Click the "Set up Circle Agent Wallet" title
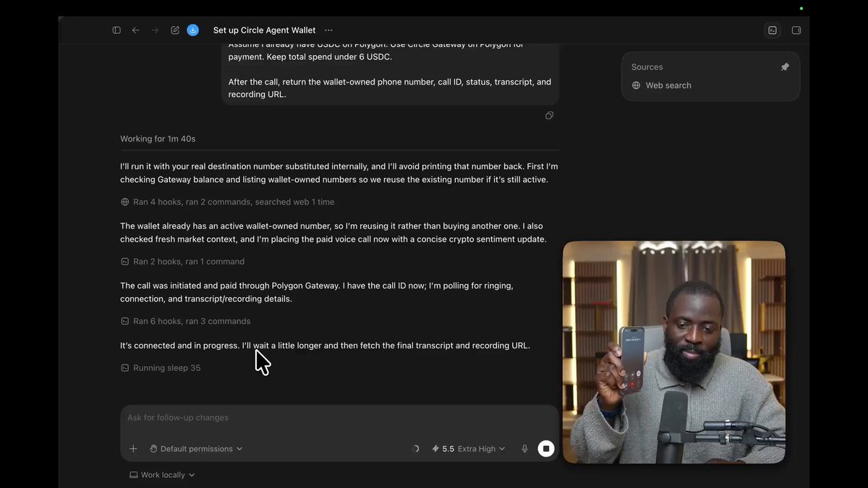Screen dimensions: 868x488 [x=264, y=30]
